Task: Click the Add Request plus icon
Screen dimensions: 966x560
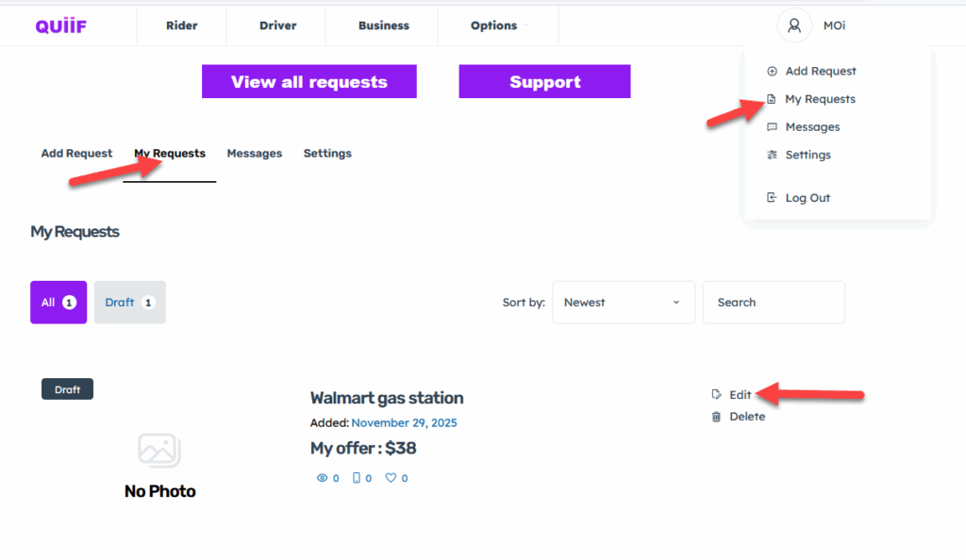Action: [772, 71]
